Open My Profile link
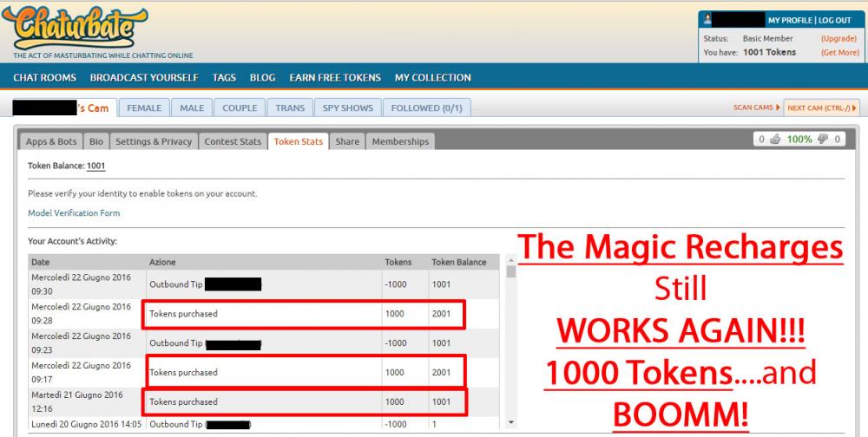Screen dimensions: 868x437 pos(790,21)
